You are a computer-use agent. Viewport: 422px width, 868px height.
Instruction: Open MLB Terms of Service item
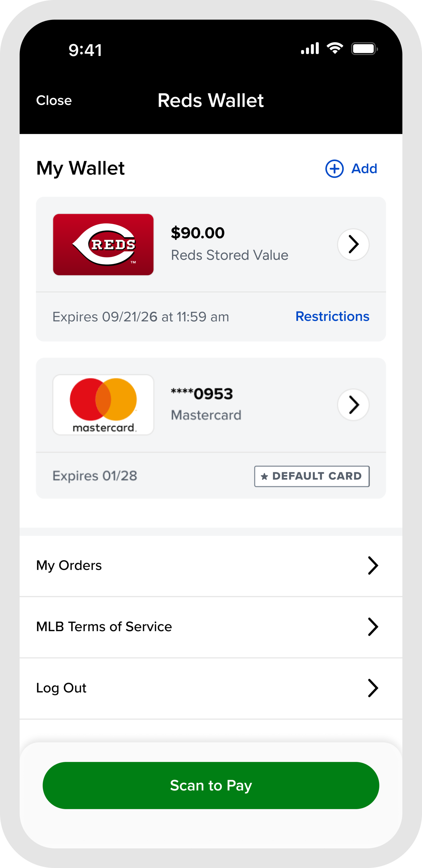[x=104, y=627]
